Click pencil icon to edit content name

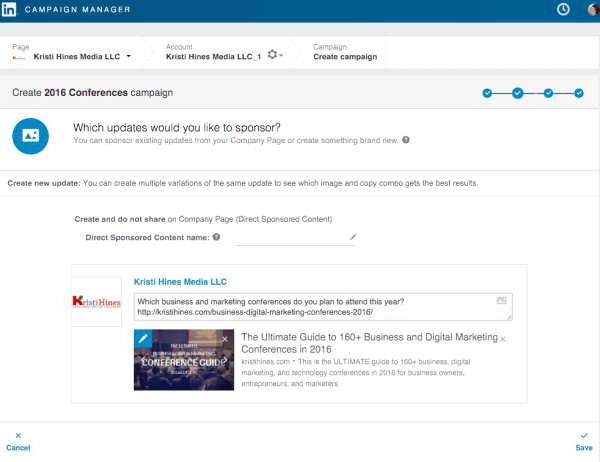pyautogui.click(x=353, y=237)
